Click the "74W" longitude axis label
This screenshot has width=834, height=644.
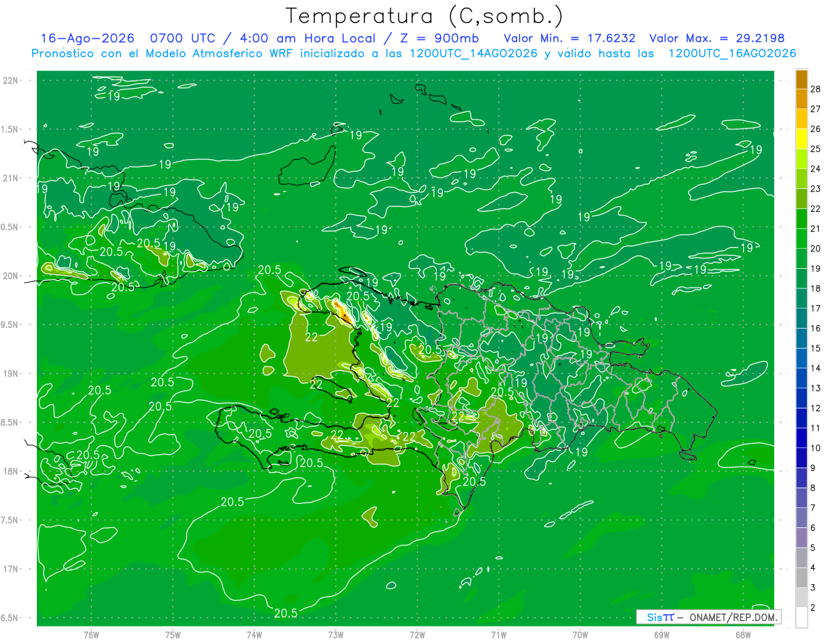pos(254,634)
